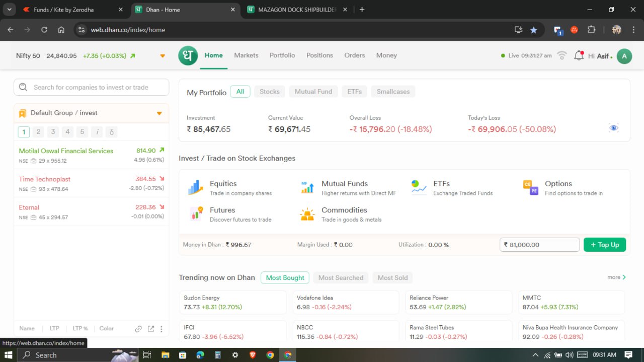The width and height of the screenshot is (644, 362).
Task: Sort the watchlist by LTP
Action: (54, 329)
